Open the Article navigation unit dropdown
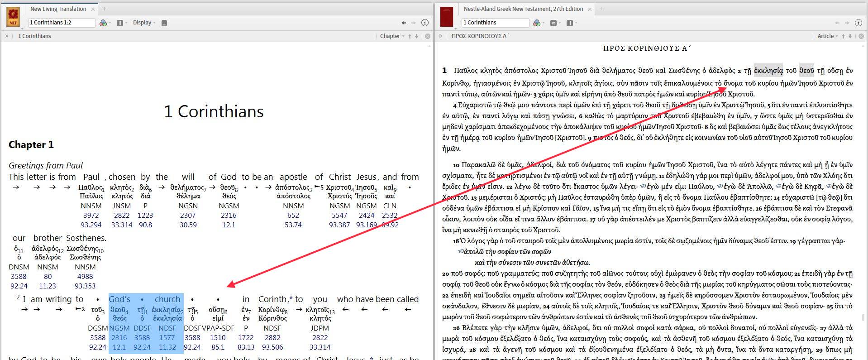 point(828,36)
